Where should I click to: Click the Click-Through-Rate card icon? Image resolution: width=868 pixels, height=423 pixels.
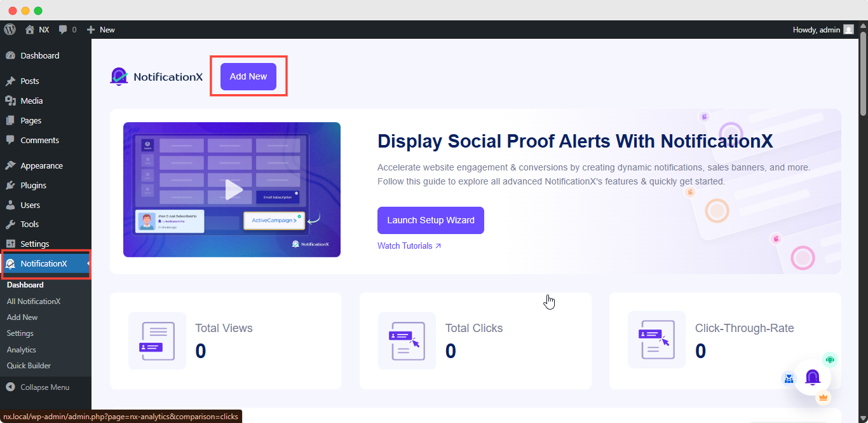[x=656, y=340]
